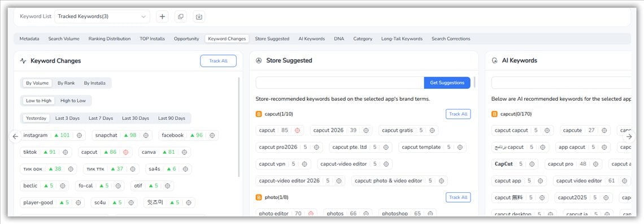Select the Last 3 Days range
This screenshot has width=644, height=224.
[67, 118]
